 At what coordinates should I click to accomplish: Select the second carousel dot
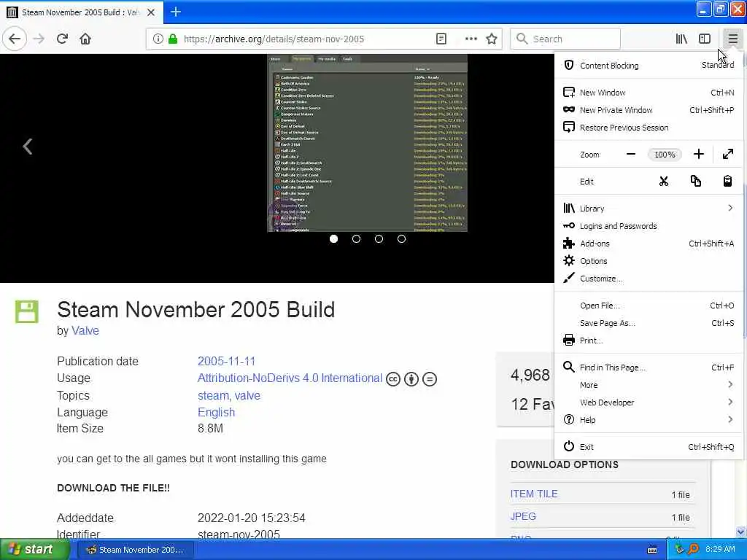coord(356,238)
